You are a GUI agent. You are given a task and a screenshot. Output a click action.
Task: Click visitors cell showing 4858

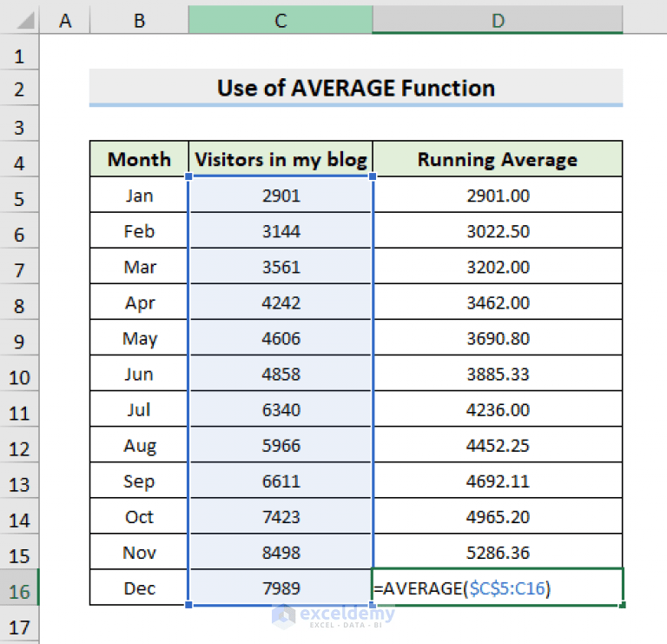tap(281, 374)
